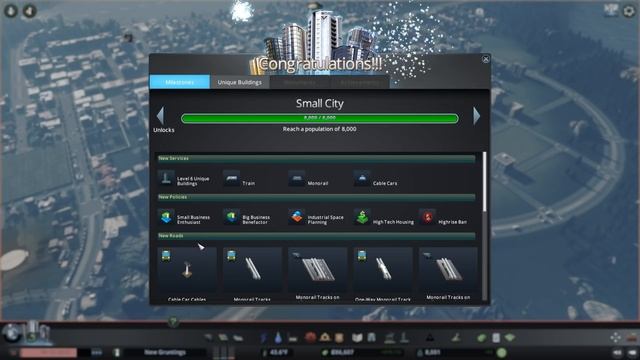Open options via top-right gear icon
The height and width of the screenshot is (360, 640).
[x=629, y=11]
